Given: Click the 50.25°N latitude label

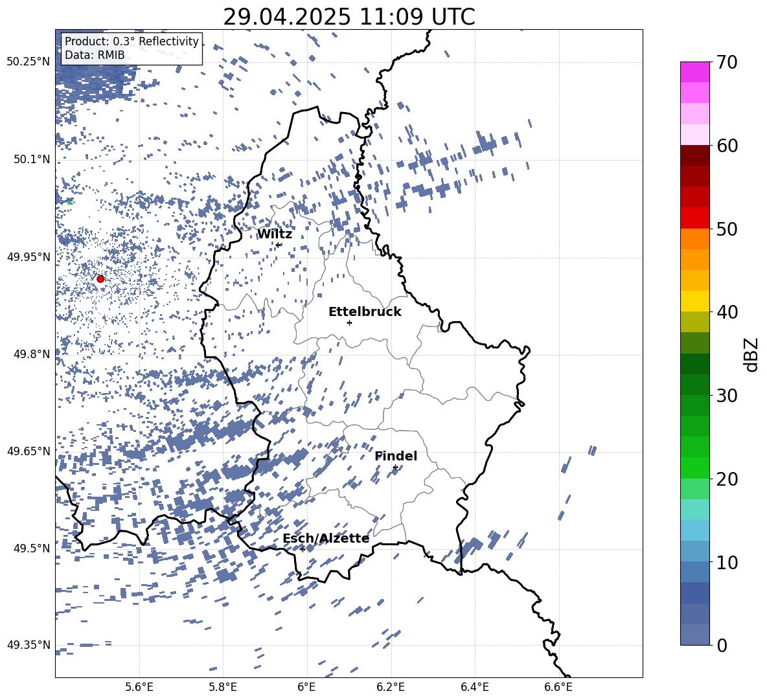Looking at the screenshot, I should tap(29, 62).
